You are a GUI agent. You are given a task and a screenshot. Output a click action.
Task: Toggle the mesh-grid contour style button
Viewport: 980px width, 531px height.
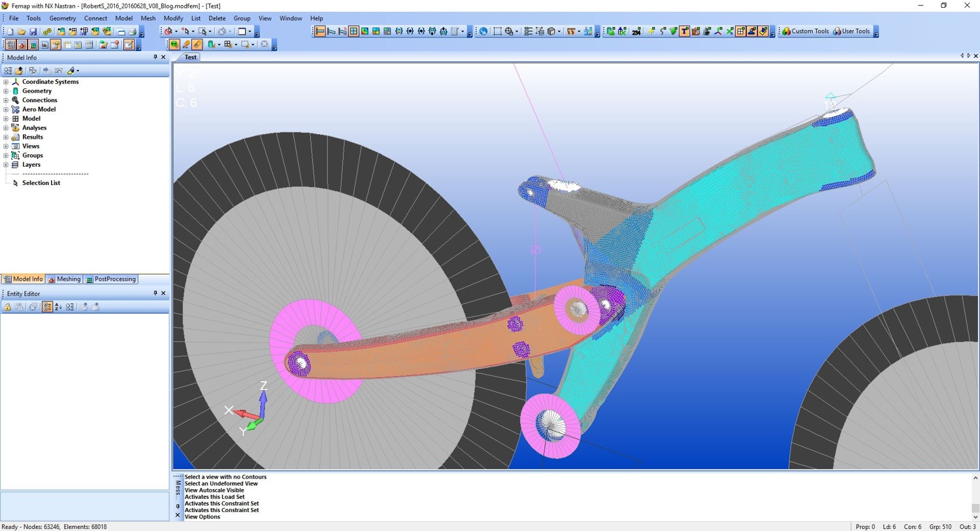353,31
